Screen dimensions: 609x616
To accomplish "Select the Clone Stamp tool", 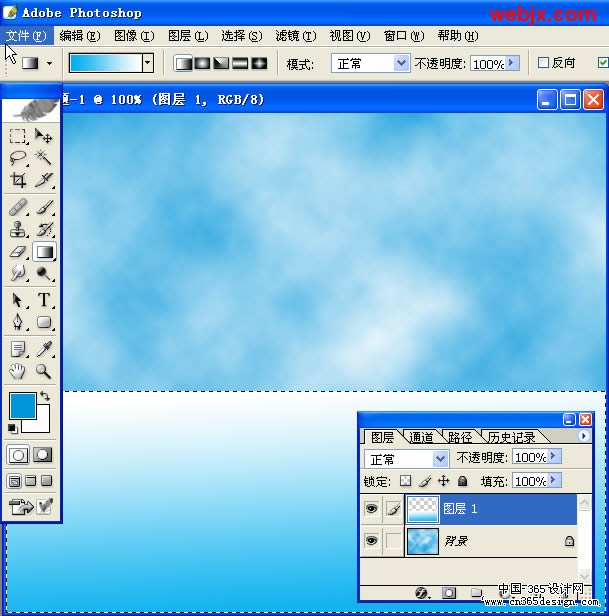I will point(18,229).
